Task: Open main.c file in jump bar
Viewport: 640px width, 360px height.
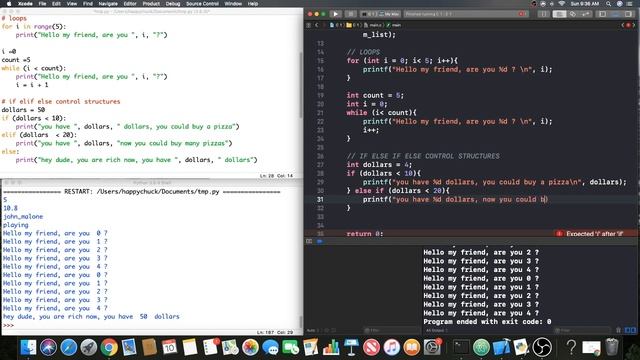Action: [x=373, y=25]
